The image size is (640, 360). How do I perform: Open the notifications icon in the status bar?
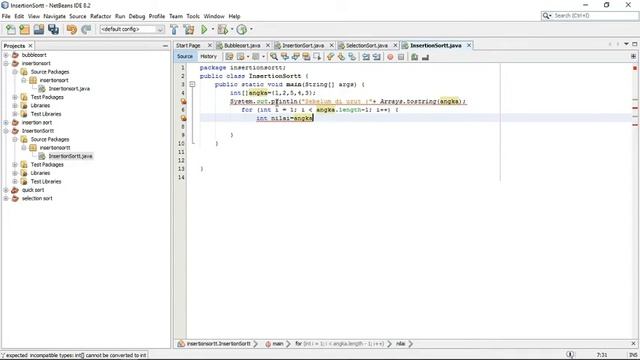point(570,355)
